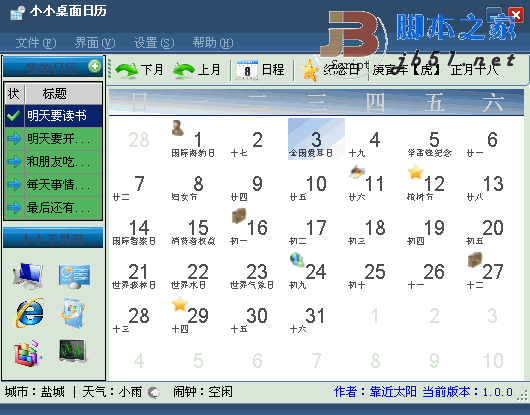Open the Windows update shield icon in toolbox
Screen dimensions: 530x415
[73, 313]
